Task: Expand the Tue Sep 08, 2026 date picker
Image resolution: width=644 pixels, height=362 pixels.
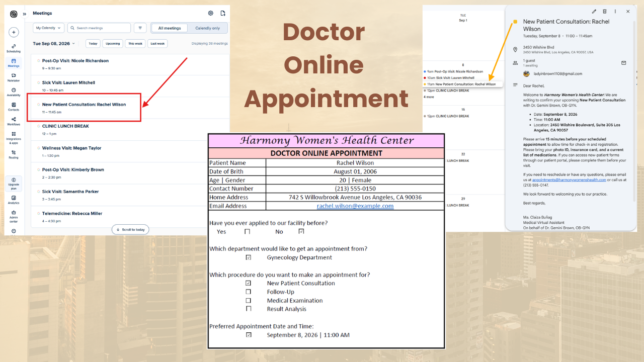Action: [x=54, y=44]
